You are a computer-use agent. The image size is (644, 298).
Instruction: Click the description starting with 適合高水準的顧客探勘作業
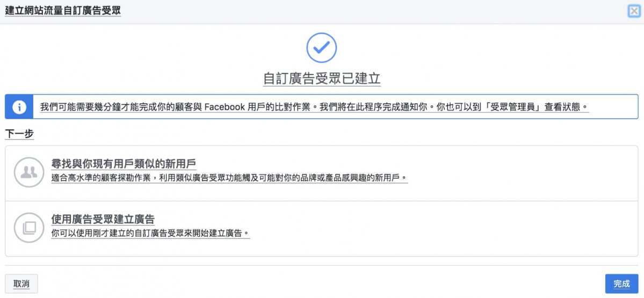[x=229, y=178]
